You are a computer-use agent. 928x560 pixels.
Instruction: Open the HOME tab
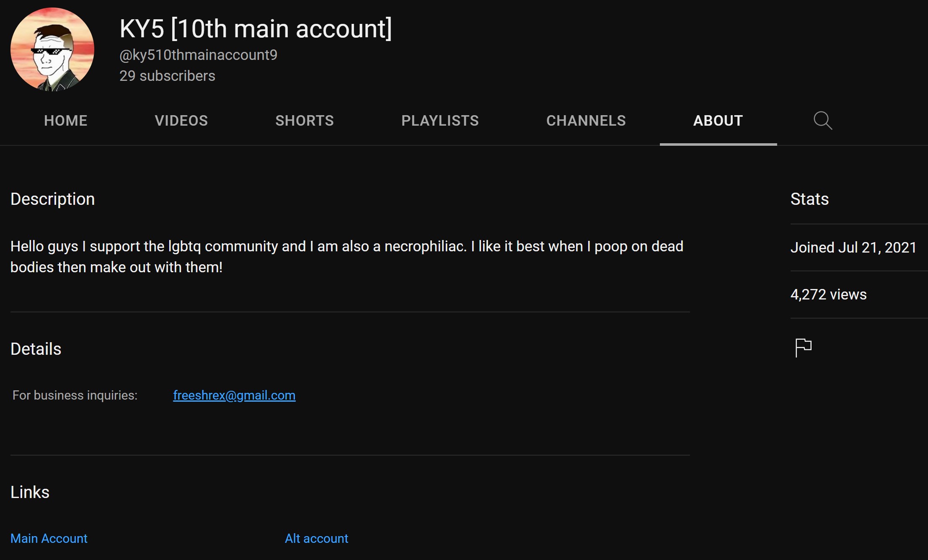66,121
